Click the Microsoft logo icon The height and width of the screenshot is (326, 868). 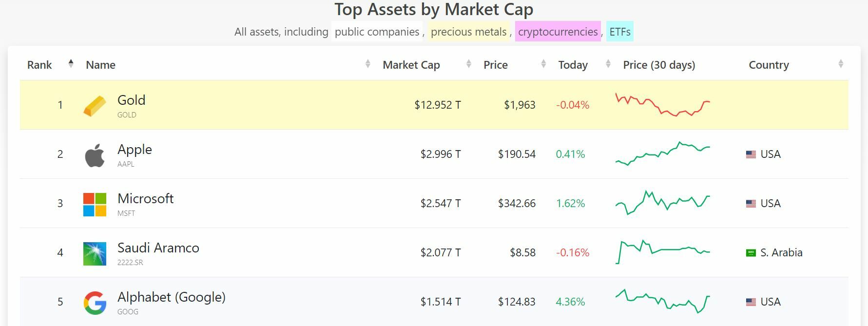pyautogui.click(x=95, y=204)
